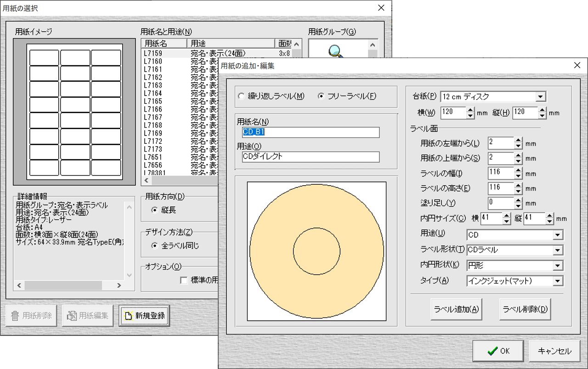588x369 pixels.
Task: Select L7172 row in paper list
Action: 180,141
